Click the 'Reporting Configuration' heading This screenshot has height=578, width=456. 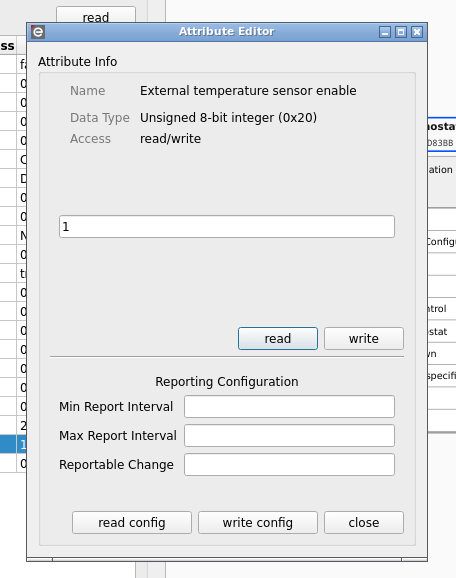[227, 382]
